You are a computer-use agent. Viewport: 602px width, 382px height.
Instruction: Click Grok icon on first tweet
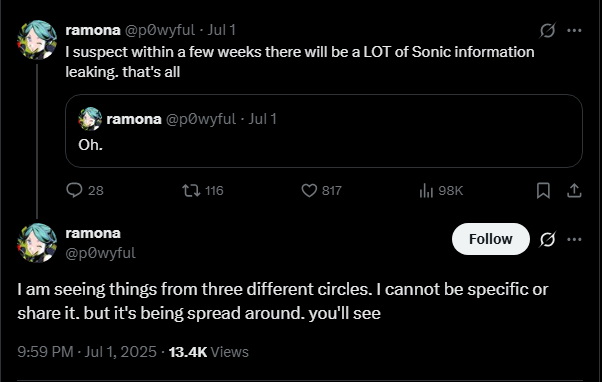point(547,30)
